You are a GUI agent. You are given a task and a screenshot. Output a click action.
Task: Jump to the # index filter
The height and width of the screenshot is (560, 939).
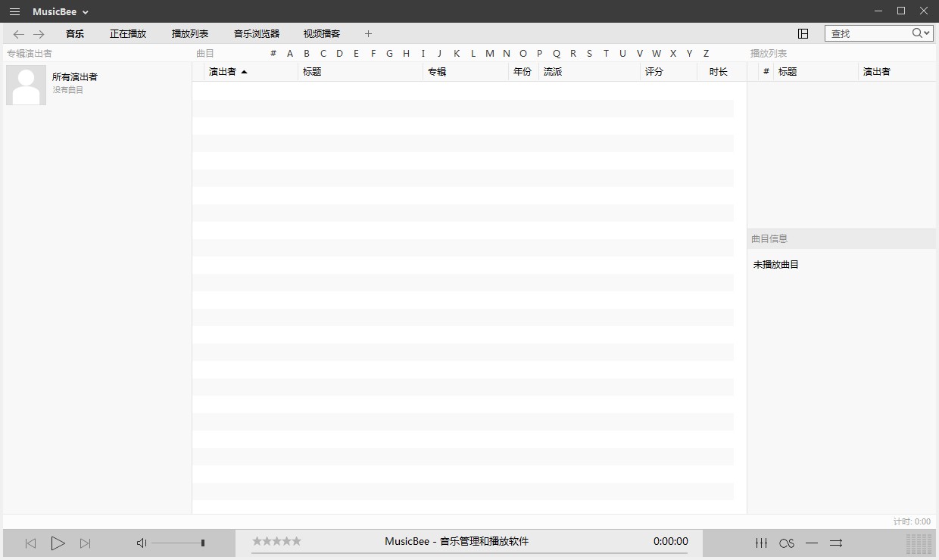click(273, 54)
